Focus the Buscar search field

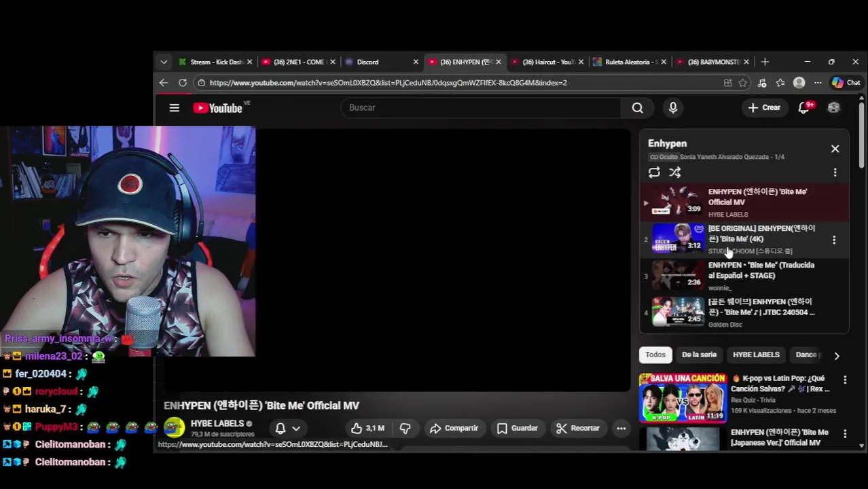tap(481, 107)
